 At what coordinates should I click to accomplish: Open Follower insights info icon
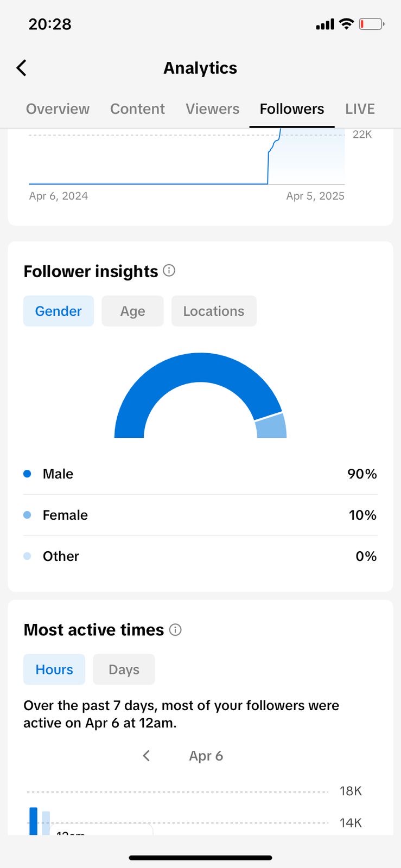(169, 270)
